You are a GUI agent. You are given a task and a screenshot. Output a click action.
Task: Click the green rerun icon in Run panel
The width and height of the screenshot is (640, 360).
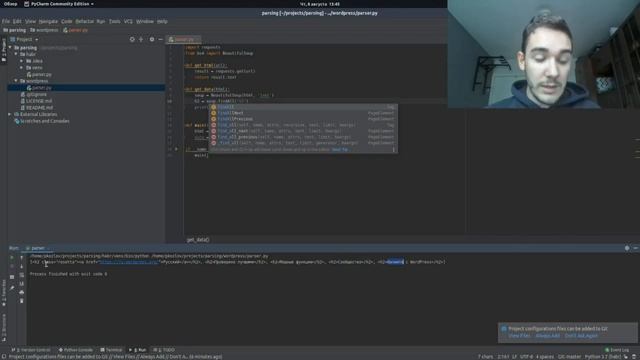(x=12, y=258)
